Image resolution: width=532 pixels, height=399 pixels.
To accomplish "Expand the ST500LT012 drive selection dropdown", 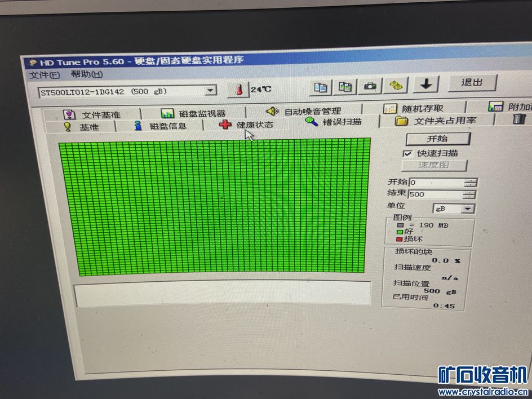I will coord(210,91).
